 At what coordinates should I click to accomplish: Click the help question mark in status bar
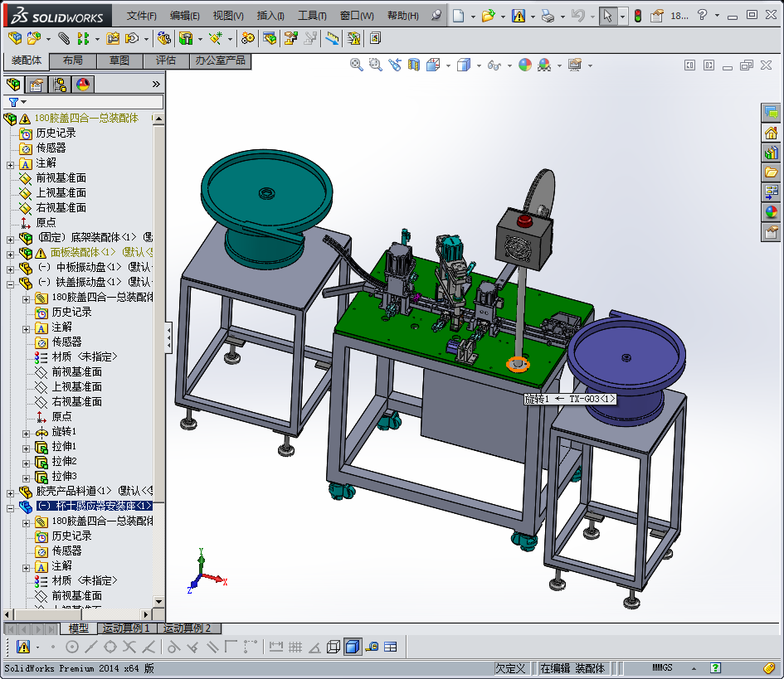tap(715, 667)
